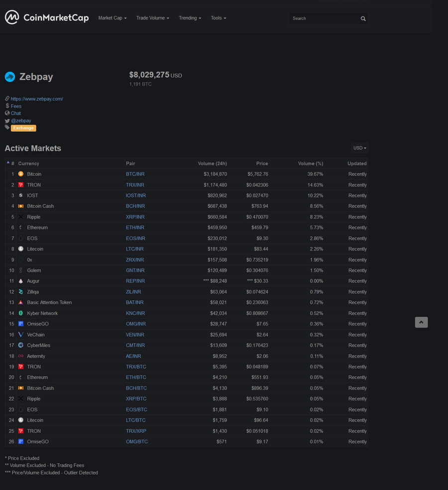This screenshot has height=490, width=448.
Task: Click the Bitcoin coin icon in row 1
Action: click(x=20, y=174)
